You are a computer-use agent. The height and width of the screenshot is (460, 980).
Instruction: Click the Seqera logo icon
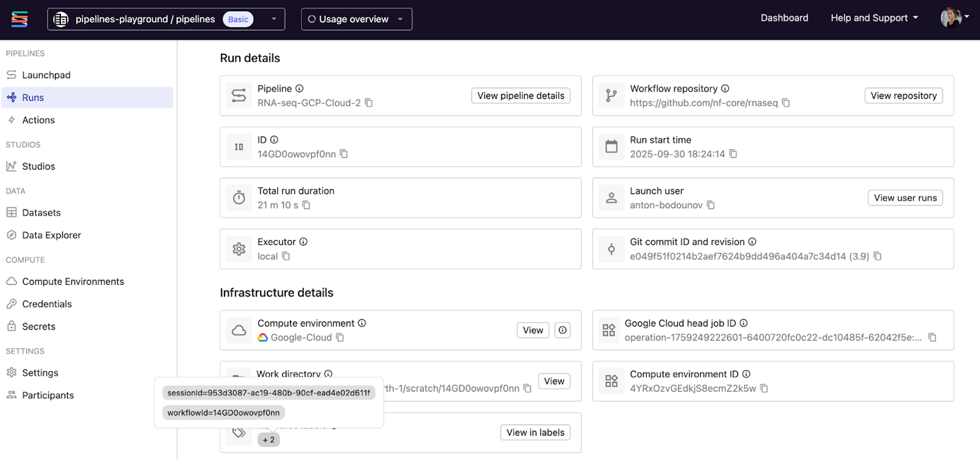(20, 19)
